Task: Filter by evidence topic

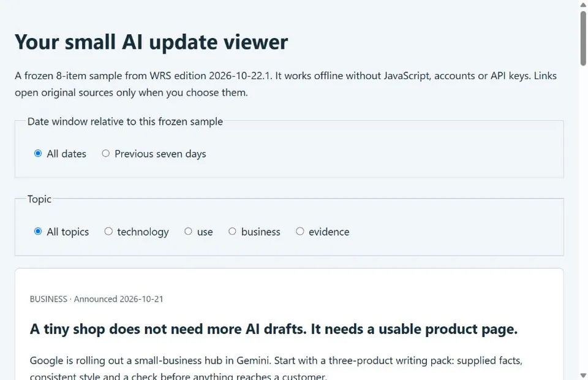Action: 300,232
